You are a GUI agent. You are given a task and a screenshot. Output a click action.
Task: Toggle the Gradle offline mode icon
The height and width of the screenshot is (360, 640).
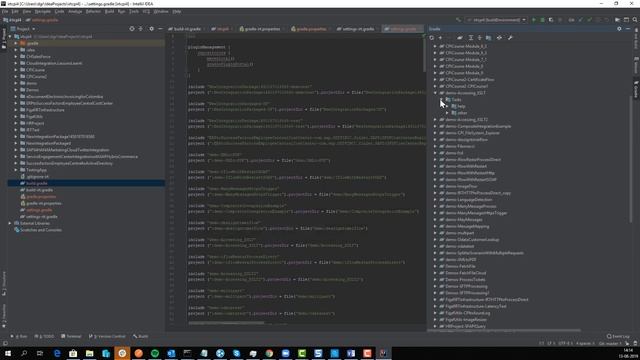click(x=499, y=38)
